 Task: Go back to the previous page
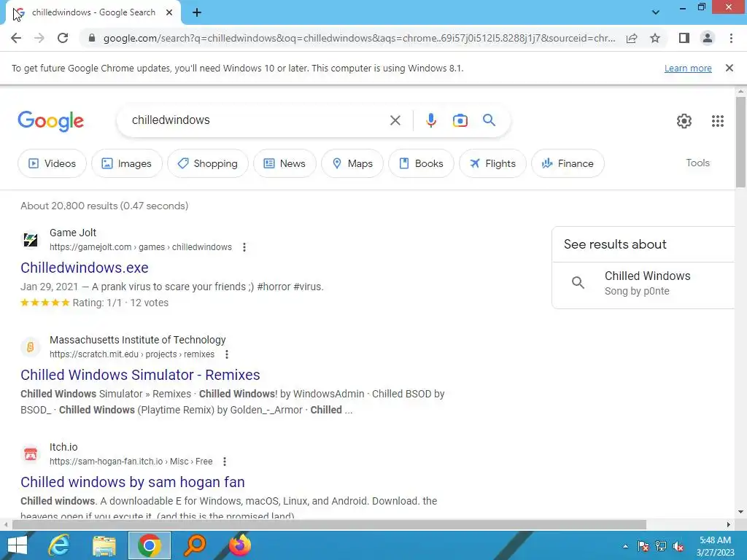pyautogui.click(x=16, y=38)
